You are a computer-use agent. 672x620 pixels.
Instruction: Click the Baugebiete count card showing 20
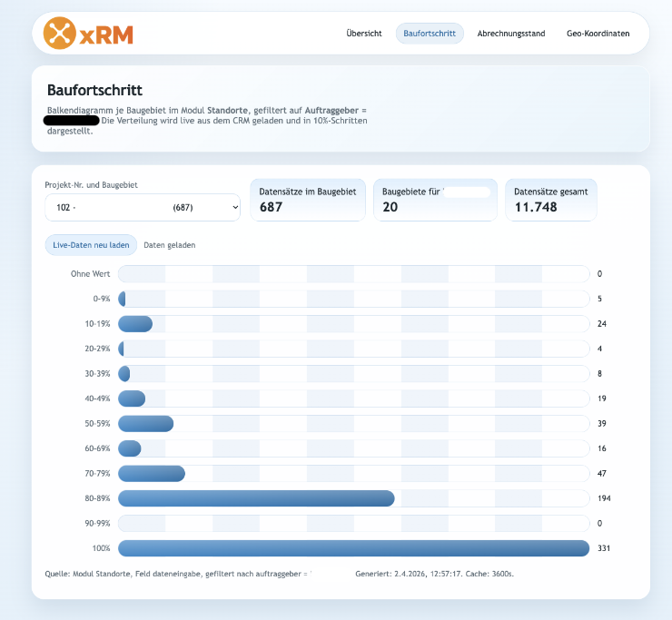pyautogui.click(x=435, y=200)
